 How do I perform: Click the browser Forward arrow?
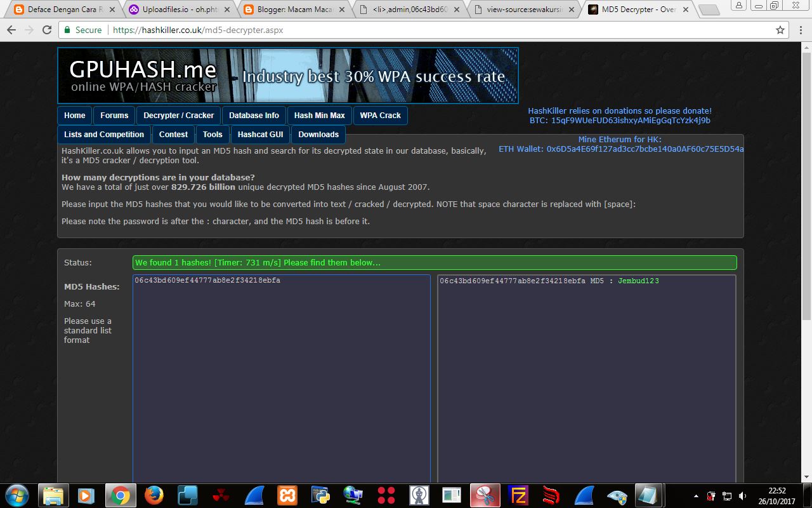point(29,30)
